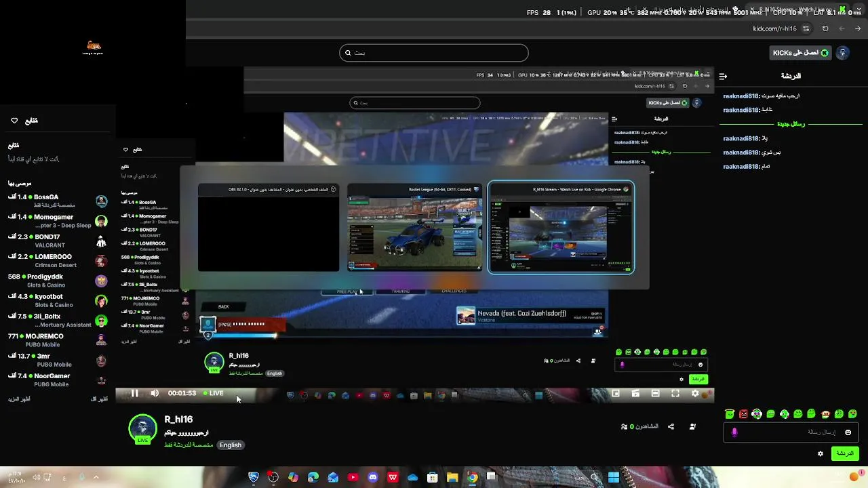Switch player to theater mode
This screenshot has width=868, height=488.
click(655, 393)
